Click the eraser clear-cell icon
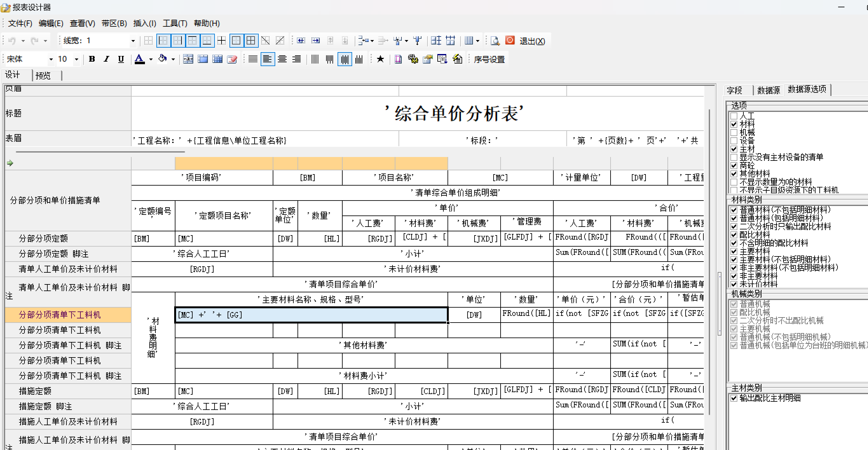 (232, 59)
